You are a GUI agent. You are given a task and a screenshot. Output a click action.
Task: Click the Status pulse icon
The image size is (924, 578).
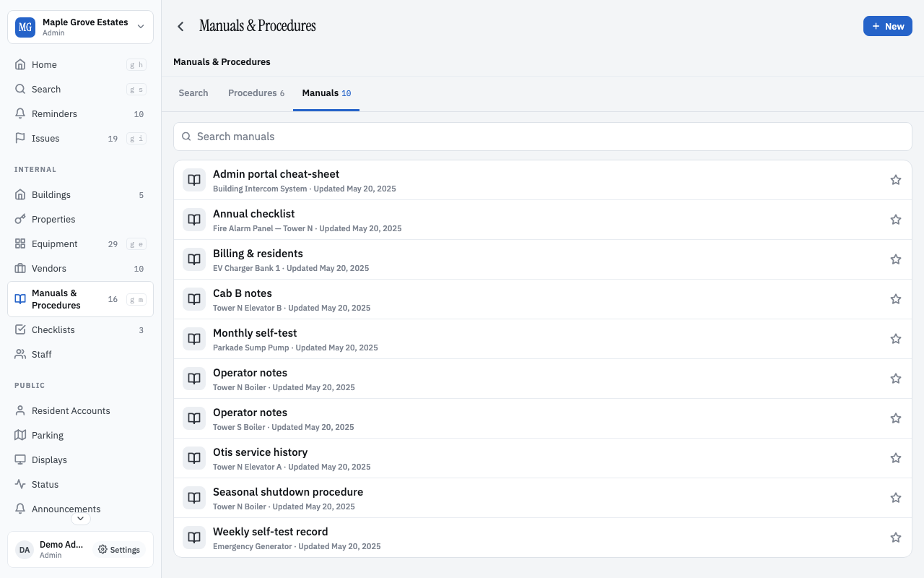click(20, 484)
